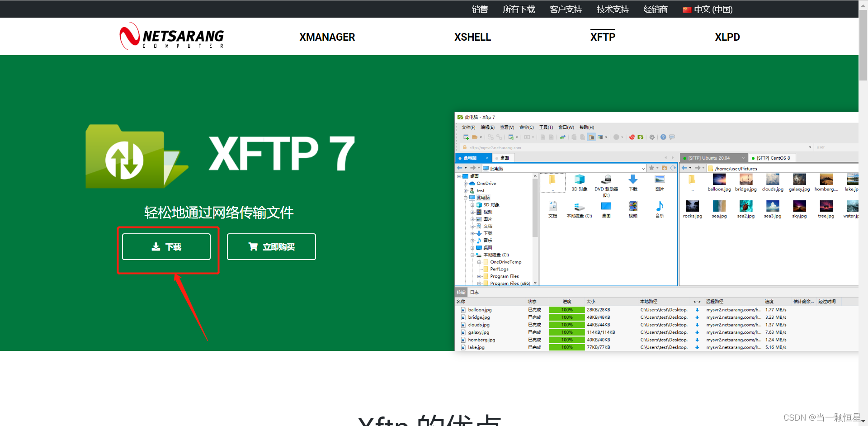Open the 窗口(W) menu in Xftp window

pos(566,128)
